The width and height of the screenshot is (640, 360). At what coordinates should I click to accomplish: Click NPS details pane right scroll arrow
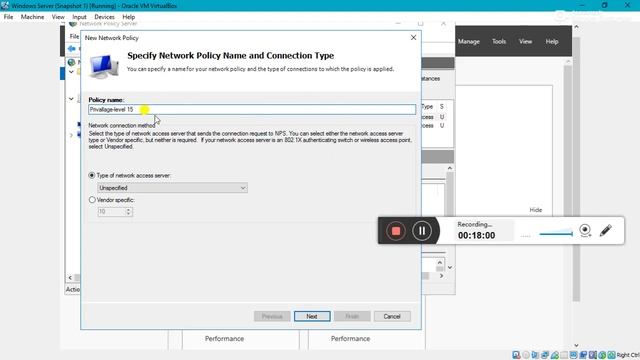click(441, 276)
